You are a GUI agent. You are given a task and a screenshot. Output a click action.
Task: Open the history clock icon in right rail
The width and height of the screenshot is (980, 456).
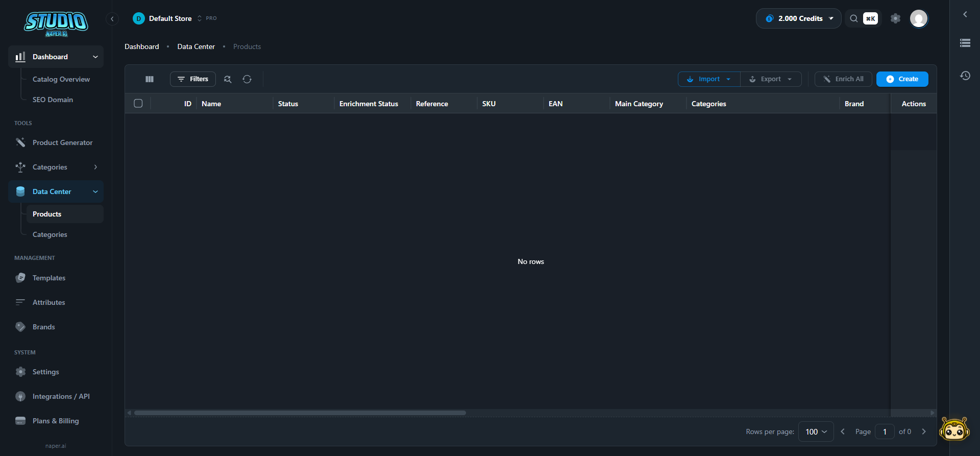[965, 76]
